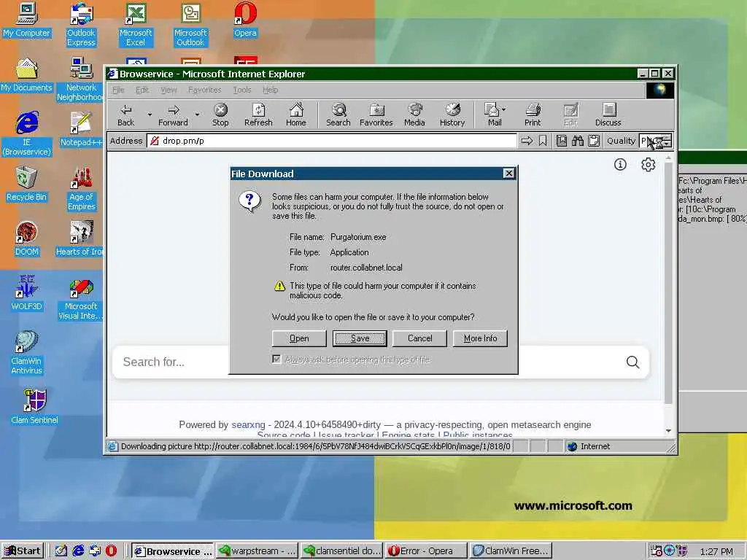This screenshot has width=747, height=560.
Task: Close the File Download dialog with X
Action: pyautogui.click(x=508, y=174)
